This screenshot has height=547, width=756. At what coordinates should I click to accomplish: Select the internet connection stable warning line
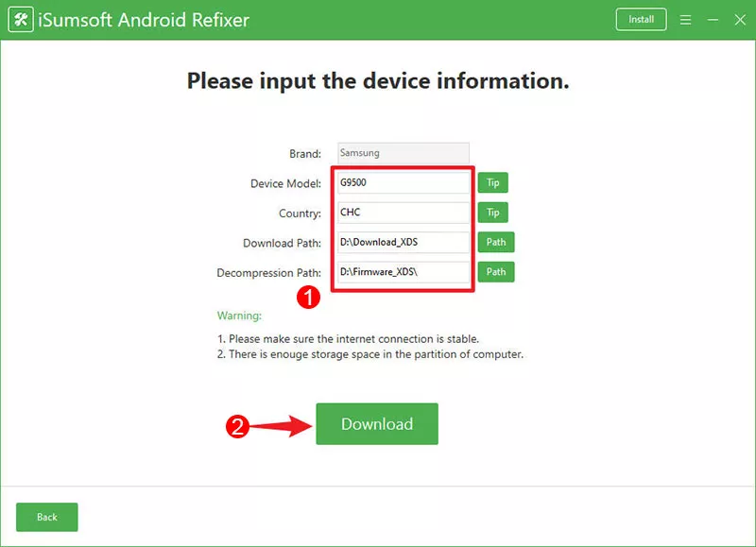coord(348,339)
